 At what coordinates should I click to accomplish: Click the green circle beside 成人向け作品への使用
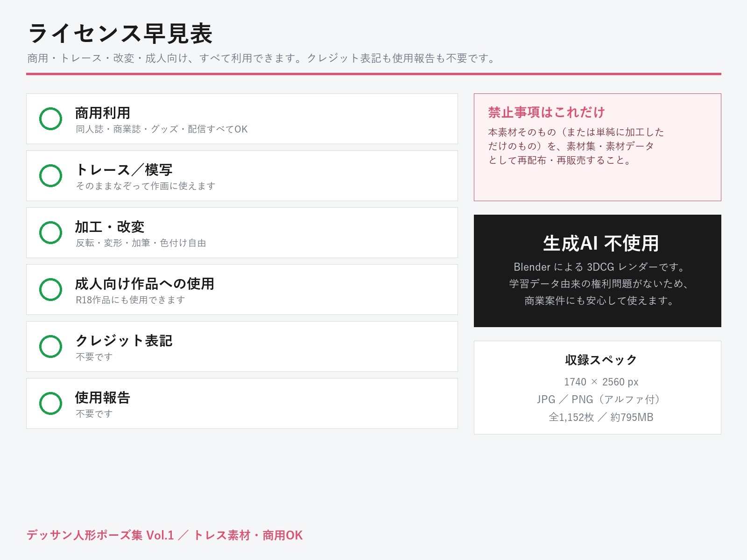coord(50,289)
